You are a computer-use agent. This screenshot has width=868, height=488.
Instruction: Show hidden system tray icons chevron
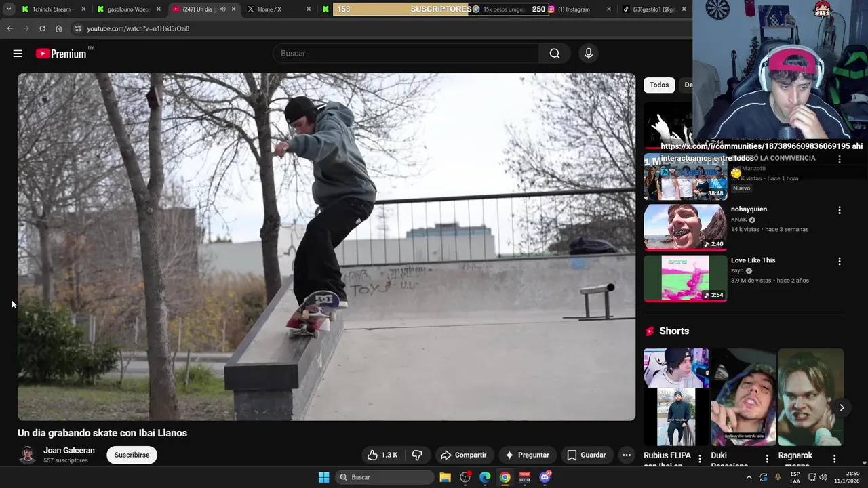pos(749,477)
